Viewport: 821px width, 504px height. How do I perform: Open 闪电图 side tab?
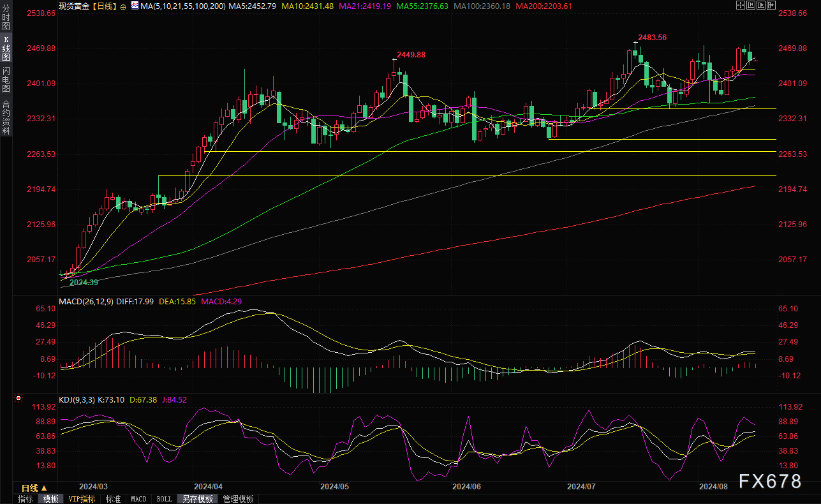pos(6,79)
